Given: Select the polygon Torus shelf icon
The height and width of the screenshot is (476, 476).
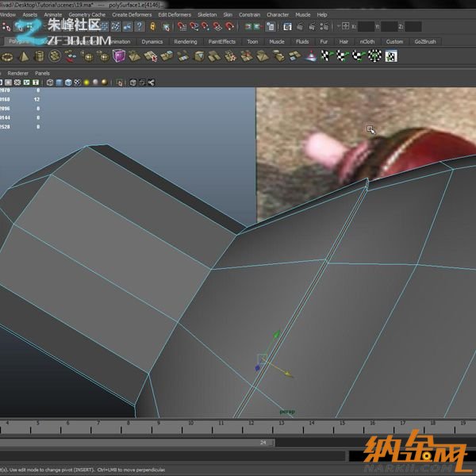Looking at the screenshot, I should tap(7, 57).
